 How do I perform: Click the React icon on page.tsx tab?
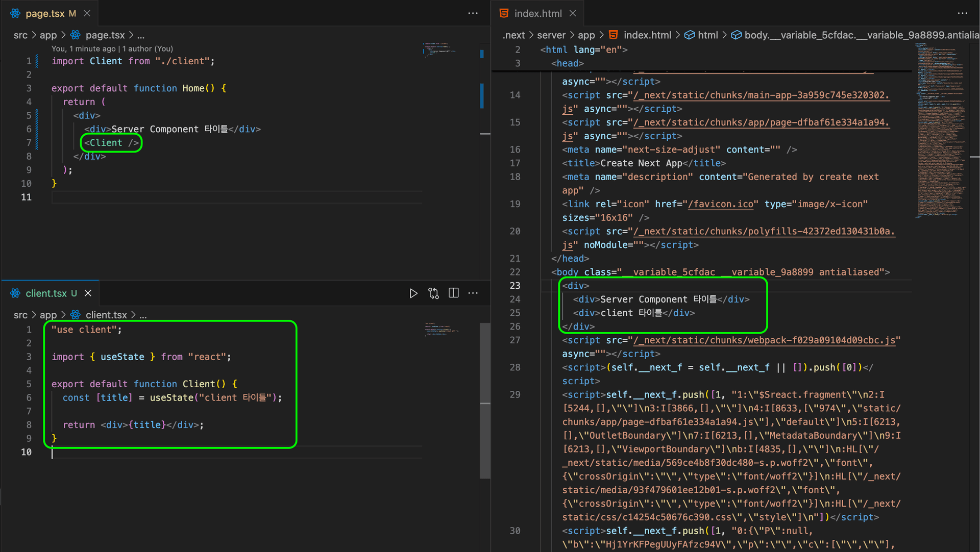(x=15, y=13)
